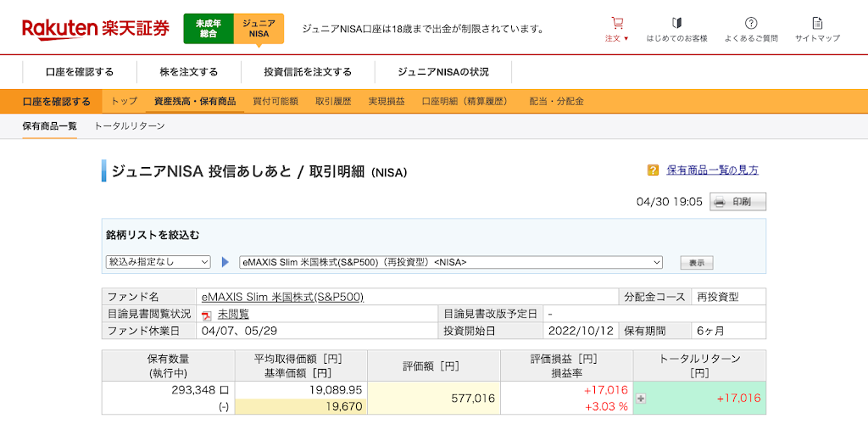Click the question mark help icon beside 保有商品一覧の見方
This screenshot has height=424, width=868.
point(653,170)
